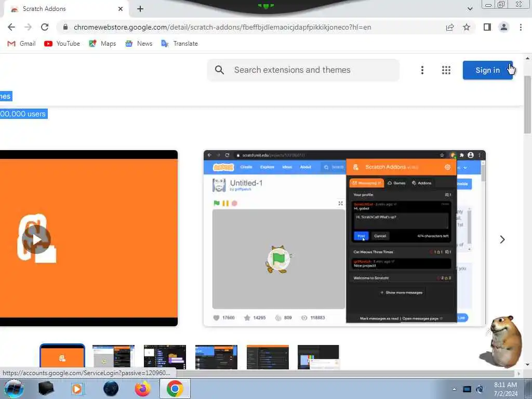Select the third thumbnail with code blocks
Screen dimensions: 532x399
pos(165,357)
